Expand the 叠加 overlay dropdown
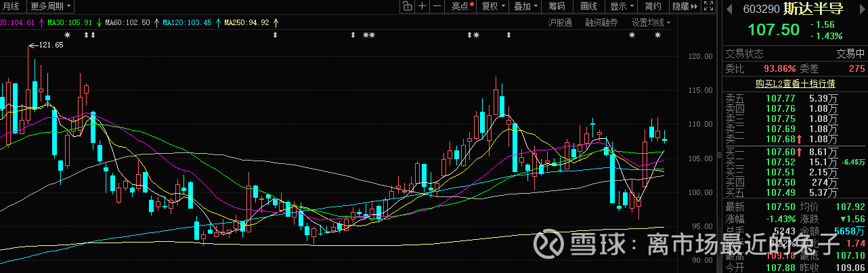Screen dimensions: 868x273 525,7
